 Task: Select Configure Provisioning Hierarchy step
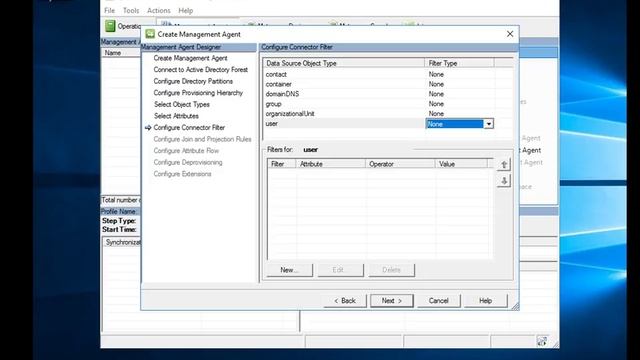198,93
